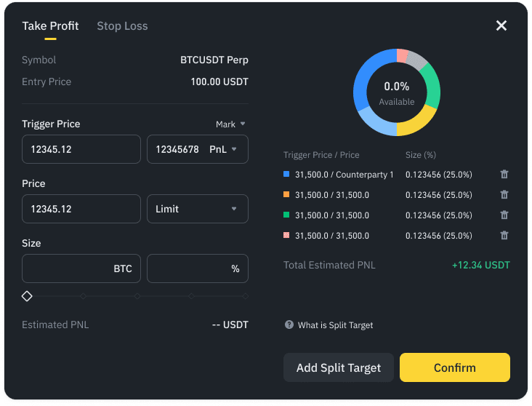The width and height of the screenshot is (532, 406).
Task: Delete the pink-marked split target row
Action: 504,236
